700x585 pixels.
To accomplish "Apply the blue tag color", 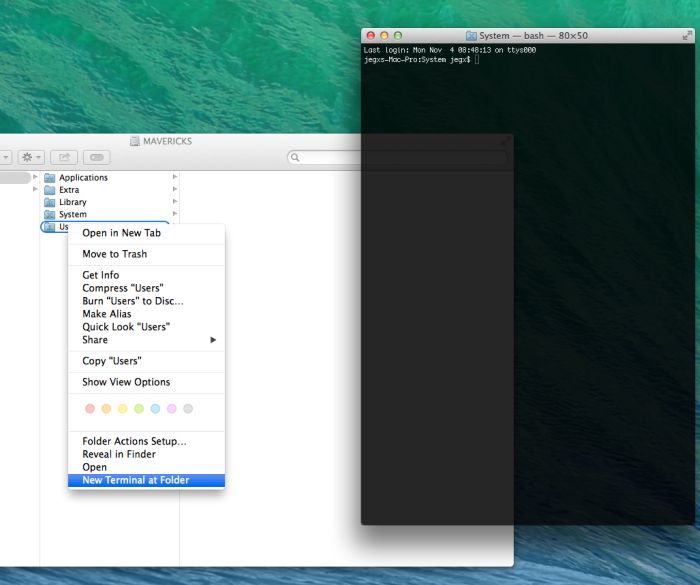I will 155,409.
